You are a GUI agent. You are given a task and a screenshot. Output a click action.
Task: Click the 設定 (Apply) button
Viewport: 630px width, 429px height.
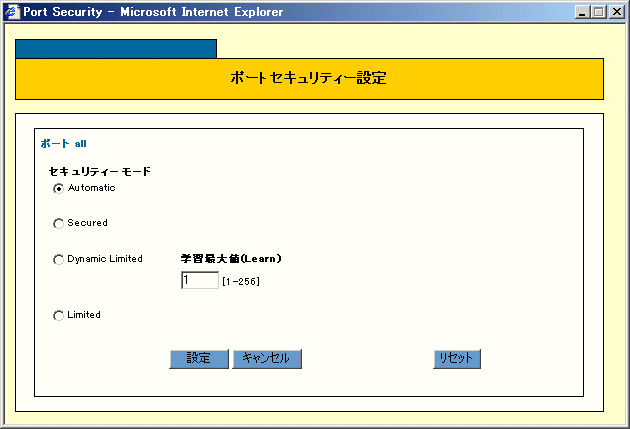199,358
